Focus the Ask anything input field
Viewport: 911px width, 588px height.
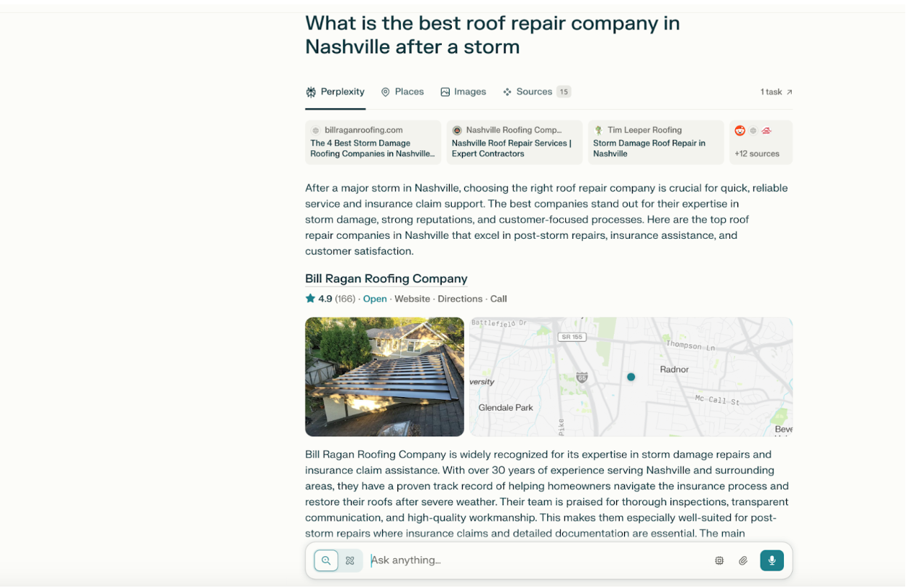[x=538, y=560]
